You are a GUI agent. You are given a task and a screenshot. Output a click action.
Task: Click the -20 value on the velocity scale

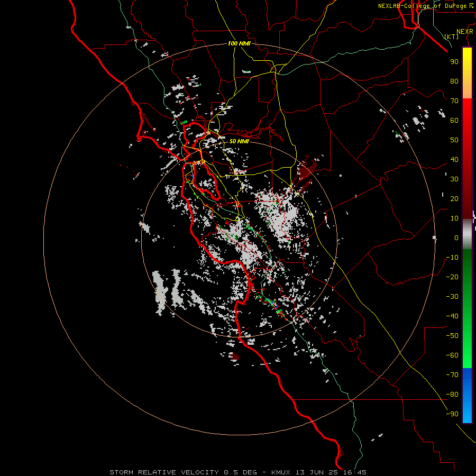point(452,277)
